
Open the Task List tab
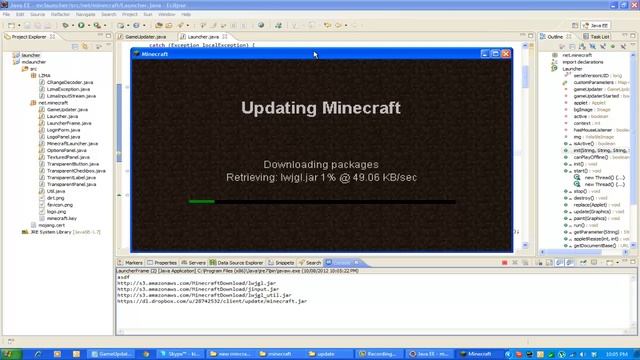click(597, 37)
